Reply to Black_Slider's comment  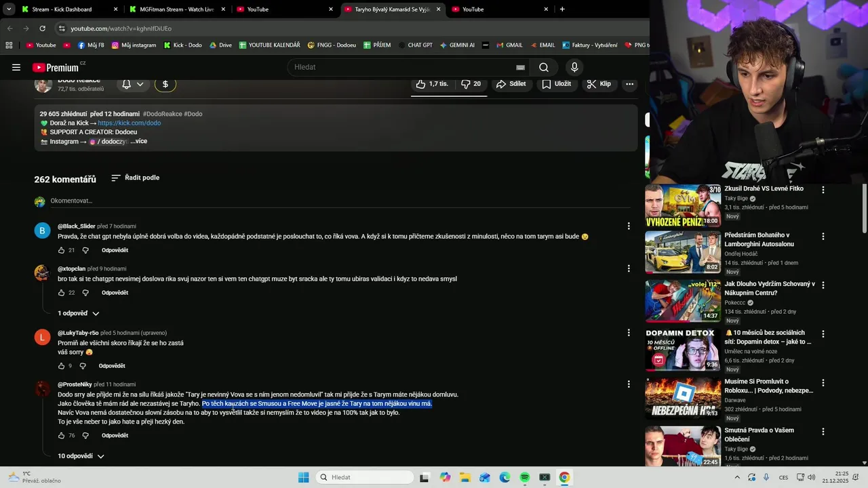click(115, 250)
